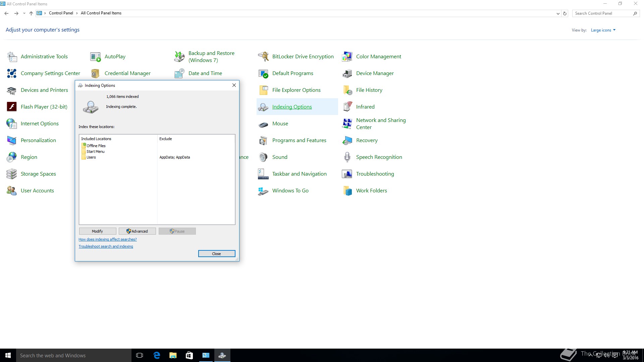Click the Advanced button in Indexing Options
Viewport: 644px width, 362px height.
[137, 231]
